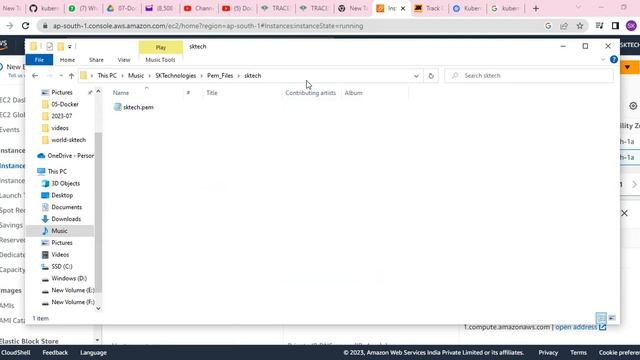
Task: Open the Share ribbon tab
Action: (96, 60)
